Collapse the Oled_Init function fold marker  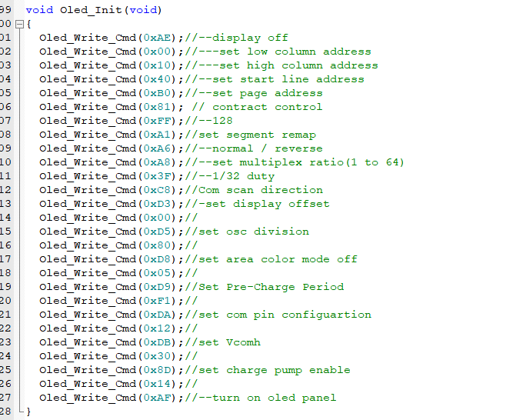(20, 24)
